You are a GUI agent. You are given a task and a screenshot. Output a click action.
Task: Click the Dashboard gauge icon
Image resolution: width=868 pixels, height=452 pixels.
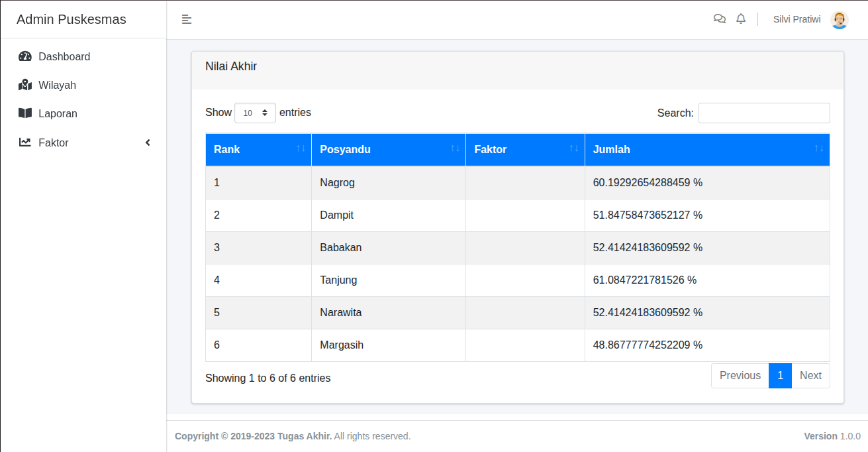pyautogui.click(x=25, y=56)
